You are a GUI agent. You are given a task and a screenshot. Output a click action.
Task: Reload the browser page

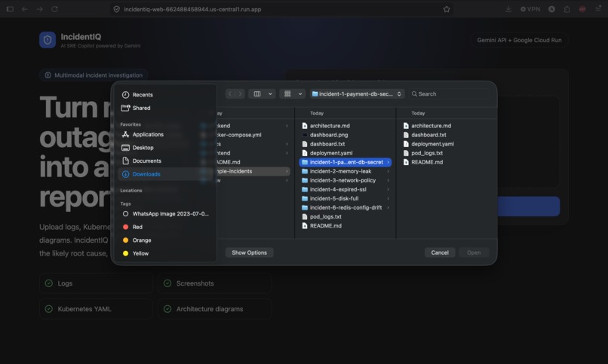point(54,9)
